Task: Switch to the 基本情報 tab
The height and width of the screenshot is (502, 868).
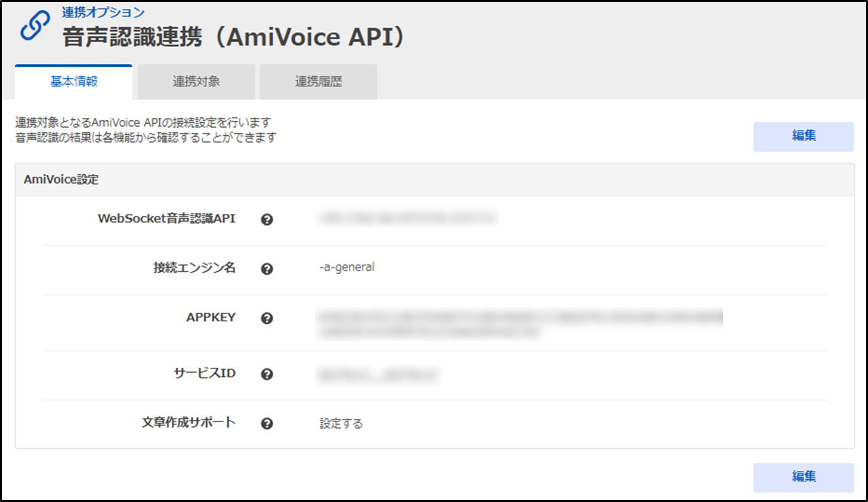Action: tap(73, 82)
